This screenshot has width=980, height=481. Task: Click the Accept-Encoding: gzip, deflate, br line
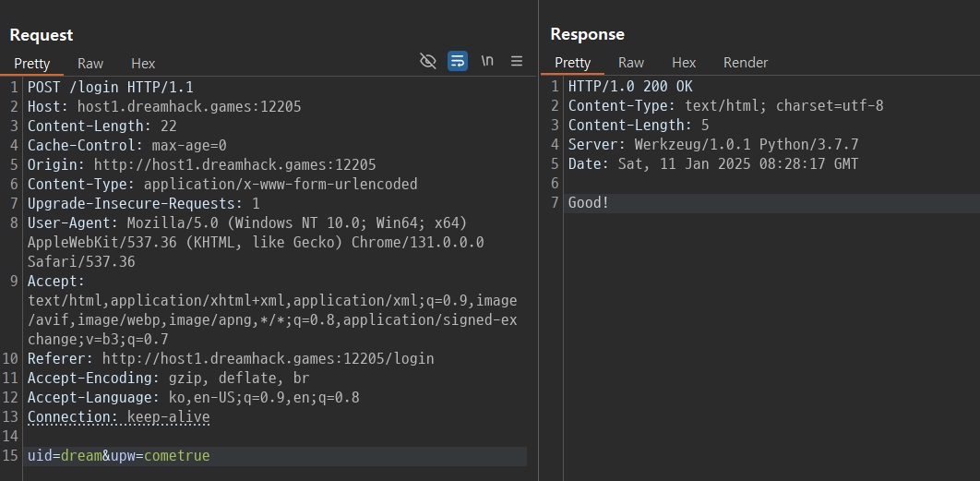coord(169,378)
